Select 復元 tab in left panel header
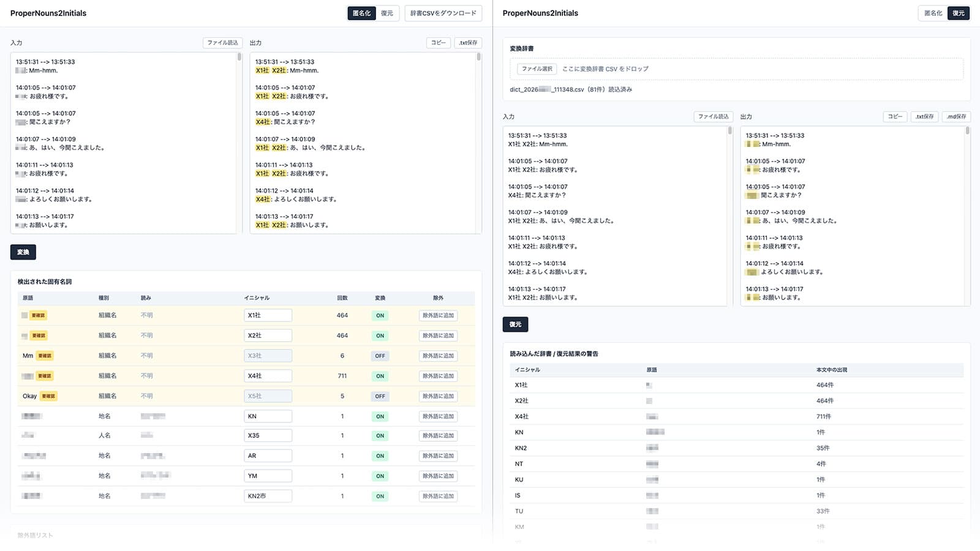This screenshot has width=980, height=551. click(x=387, y=13)
